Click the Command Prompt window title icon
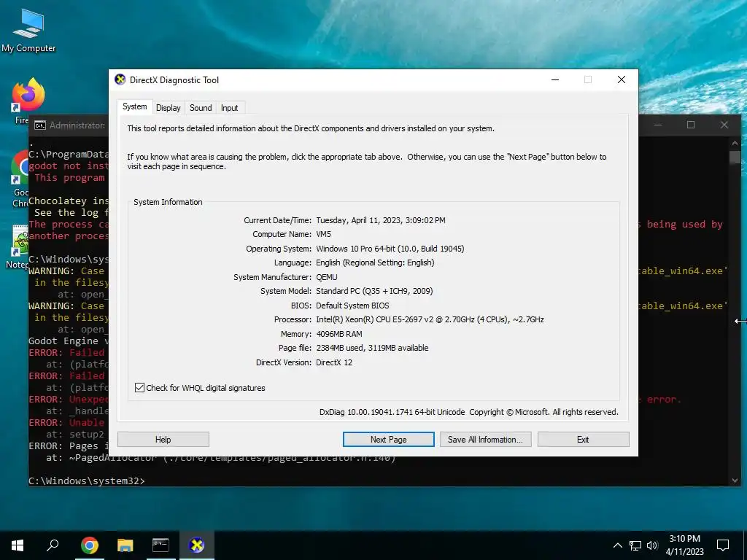The height and width of the screenshot is (560, 747). click(x=40, y=125)
